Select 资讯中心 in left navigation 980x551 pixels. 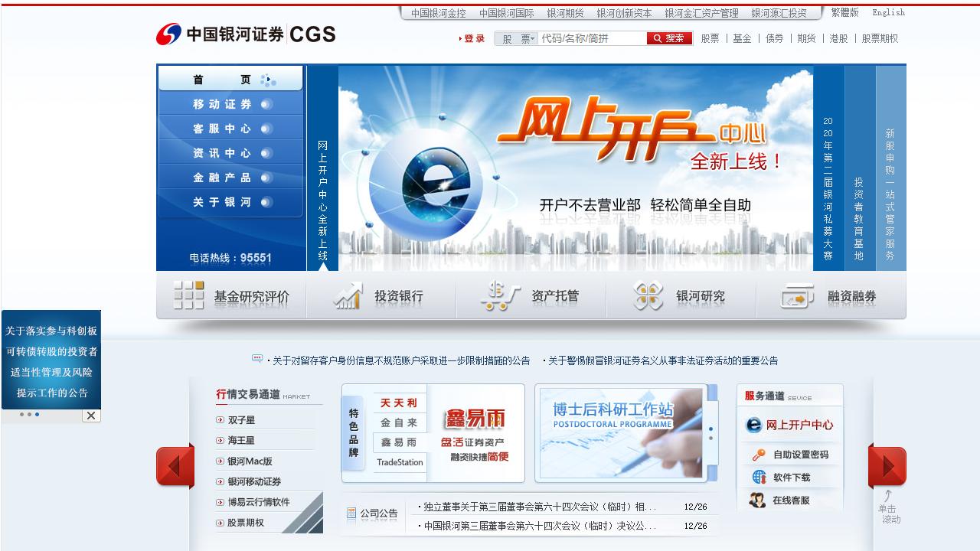230,153
